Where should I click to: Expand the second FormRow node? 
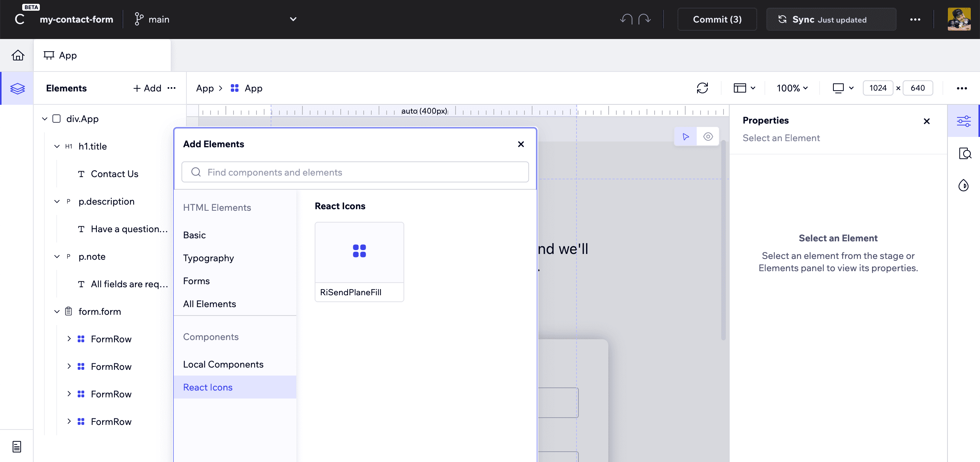pyautogui.click(x=69, y=366)
